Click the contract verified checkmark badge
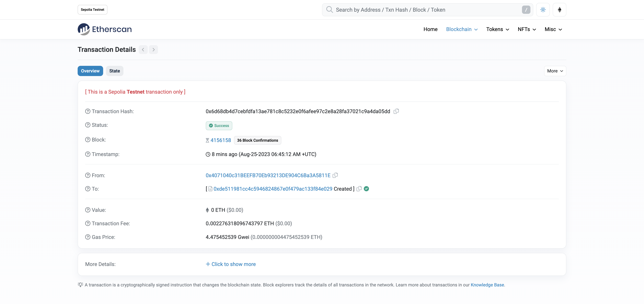The width and height of the screenshot is (644, 304). pos(367,189)
